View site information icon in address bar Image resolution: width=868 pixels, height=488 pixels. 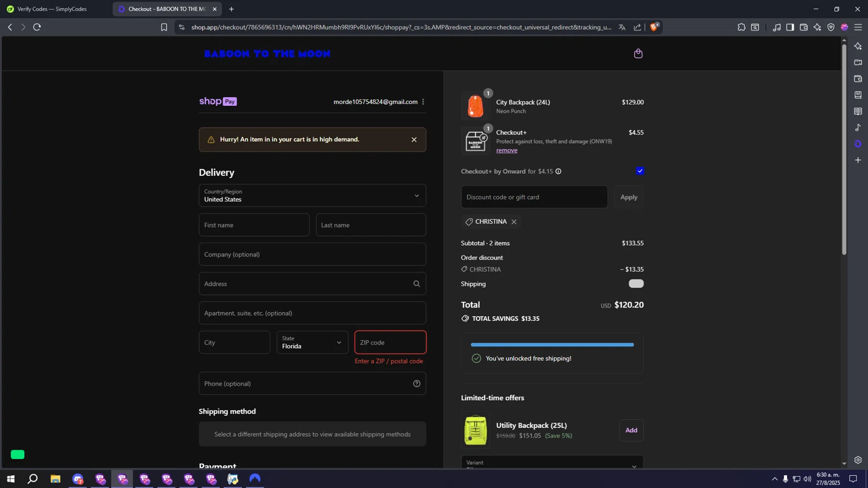pos(182,27)
